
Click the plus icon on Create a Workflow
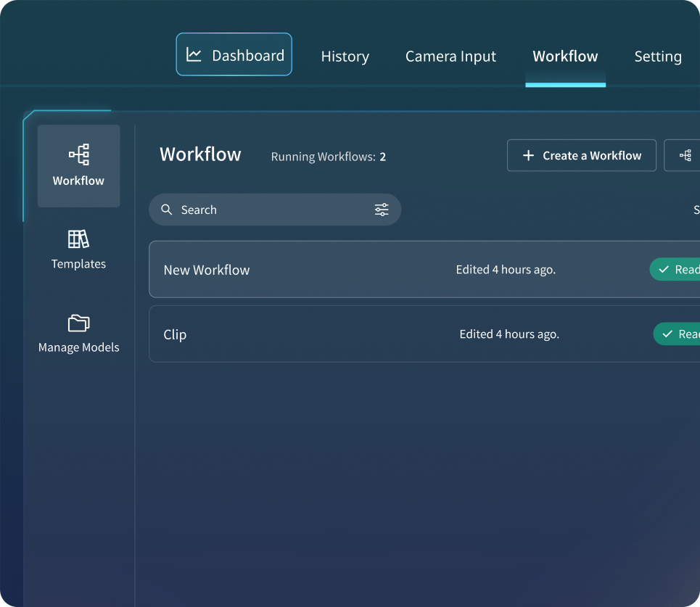pos(529,155)
